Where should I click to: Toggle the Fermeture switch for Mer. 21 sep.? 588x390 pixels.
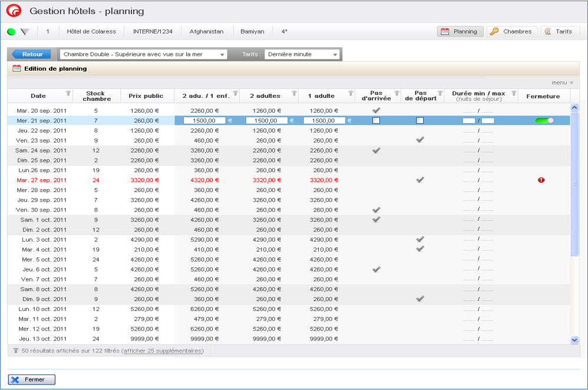[x=544, y=120]
